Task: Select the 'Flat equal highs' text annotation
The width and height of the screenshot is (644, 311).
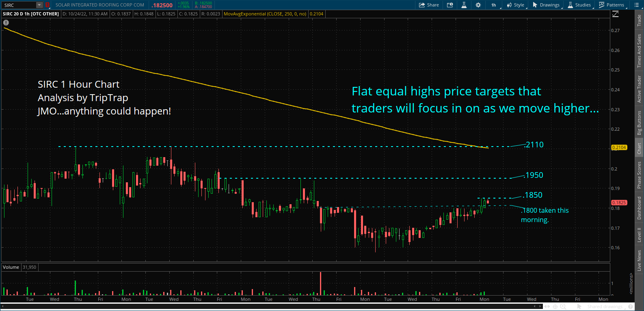Action: [x=475, y=100]
